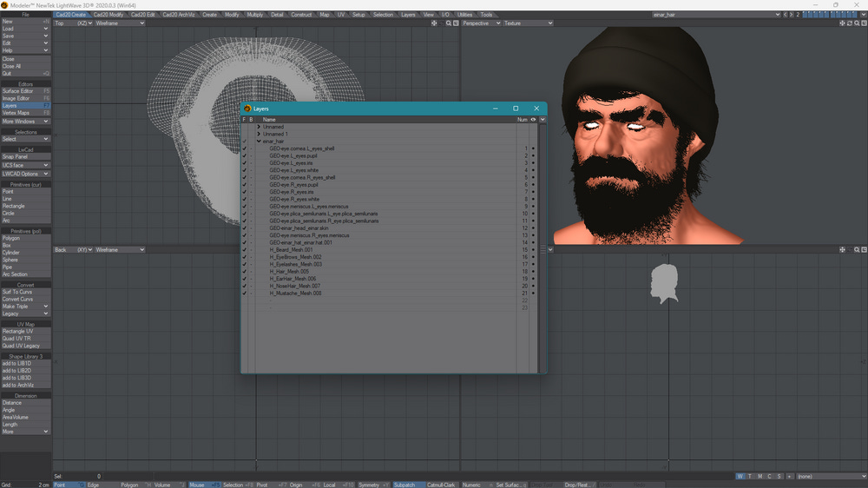Open the Image Editor
Image resolution: width=868 pixels, height=488 pixels.
click(x=25, y=98)
